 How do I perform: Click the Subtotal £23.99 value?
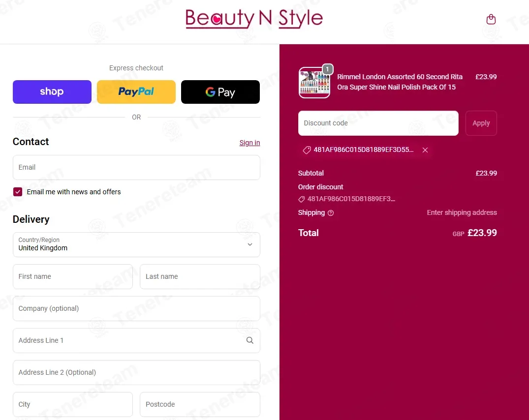[x=486, y=173]
